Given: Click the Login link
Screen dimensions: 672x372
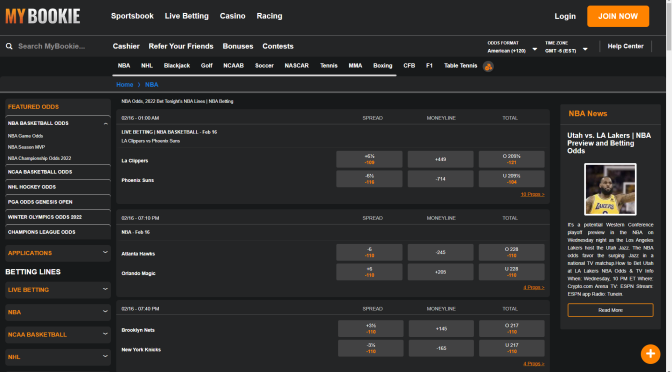Looking at the screenshot, I should pos(565,16).
